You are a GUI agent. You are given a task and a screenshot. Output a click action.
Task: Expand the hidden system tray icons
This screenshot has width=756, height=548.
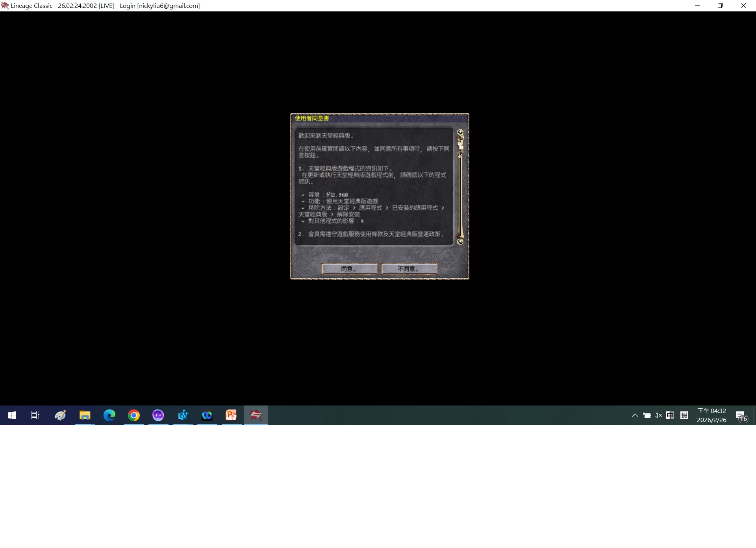click(635, 415)
